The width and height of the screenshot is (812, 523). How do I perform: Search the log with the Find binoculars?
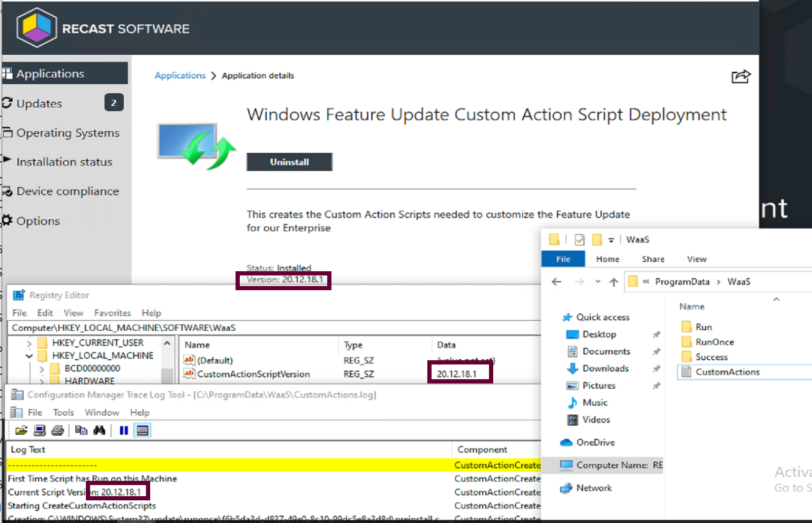pos(99,430)
